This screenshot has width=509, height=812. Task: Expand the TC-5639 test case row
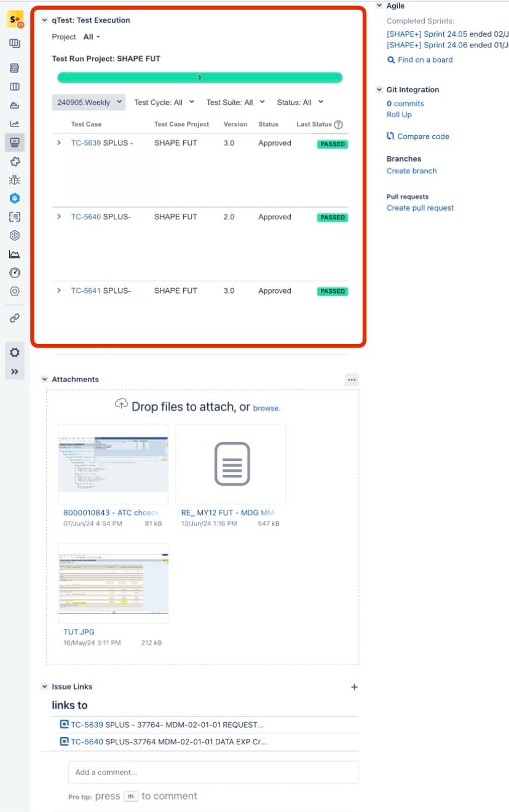tap(59, 143)
